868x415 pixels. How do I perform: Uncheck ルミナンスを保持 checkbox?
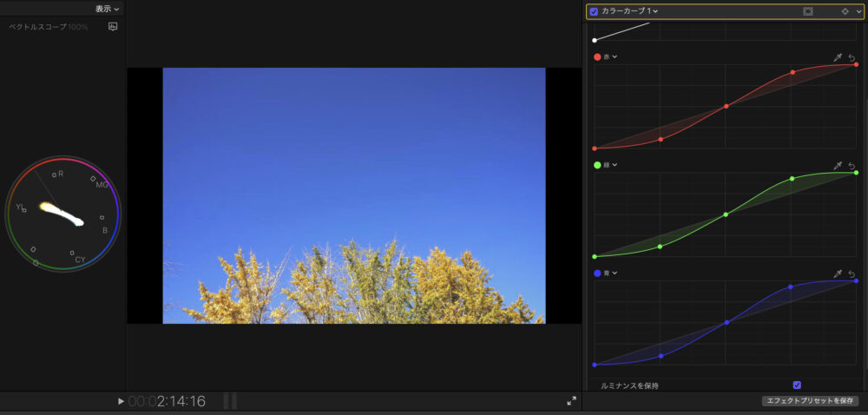(x=797, y=385)
